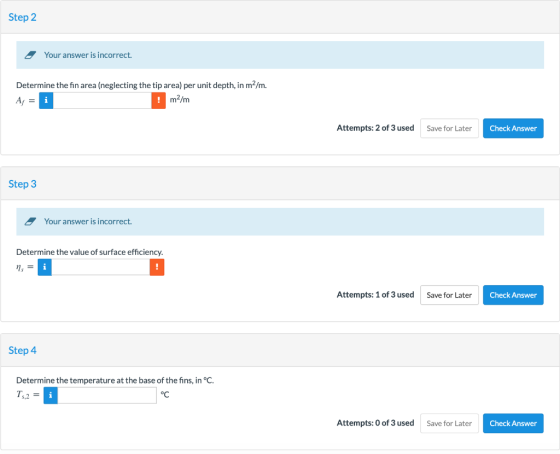560x454 pixels.
Task: Focus the base temperature input box
Action: click(107, 395)
